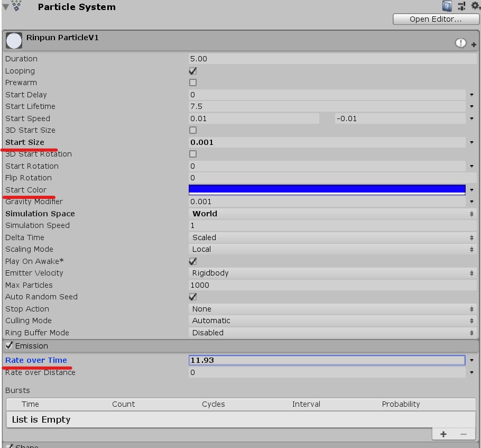This screenshot has height=448, width=481.
Task: Click the Particle System component icon
Action: 17,6
